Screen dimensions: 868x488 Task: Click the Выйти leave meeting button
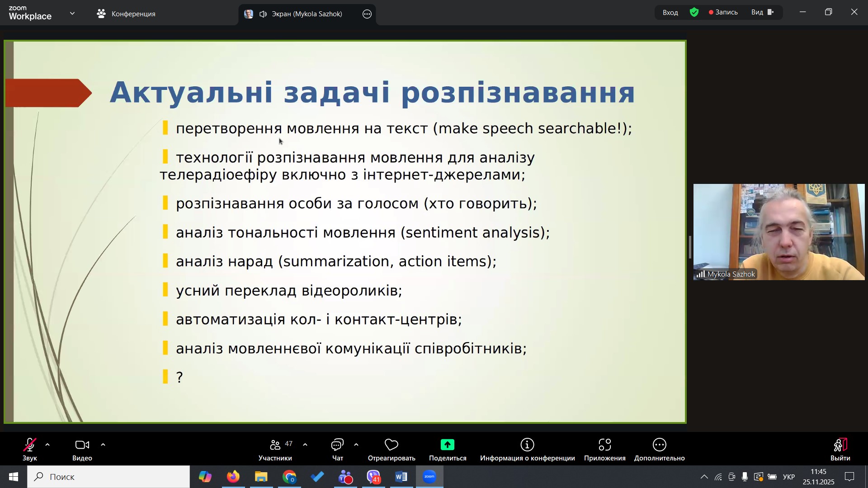tap(840, 446)
